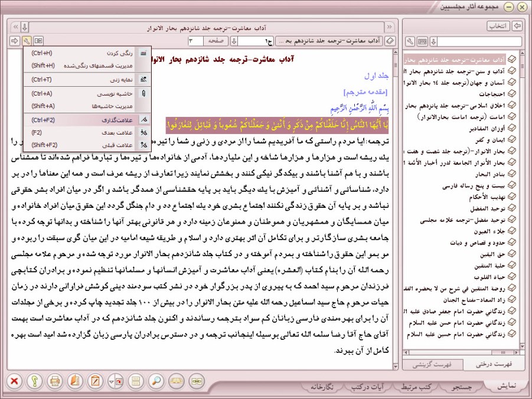The image size is (532, 399).
Task: Click the double chevron at left of title bar
Action: 15,27
